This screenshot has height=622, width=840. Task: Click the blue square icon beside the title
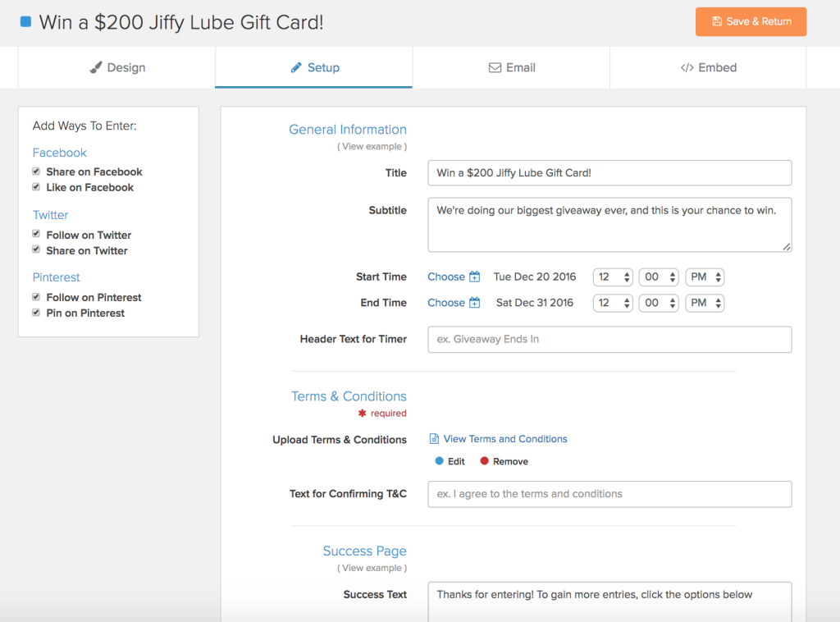pyautogui.click(x=25, y=22)
